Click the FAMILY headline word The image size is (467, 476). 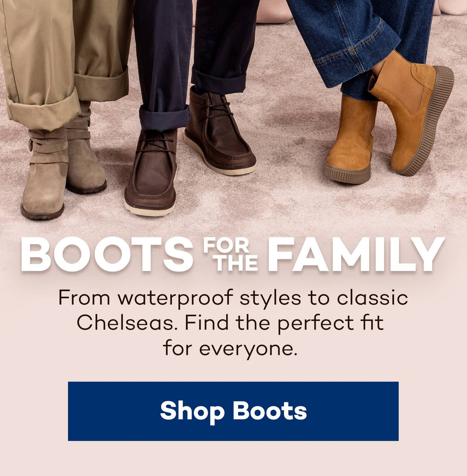tap(356, 254)
